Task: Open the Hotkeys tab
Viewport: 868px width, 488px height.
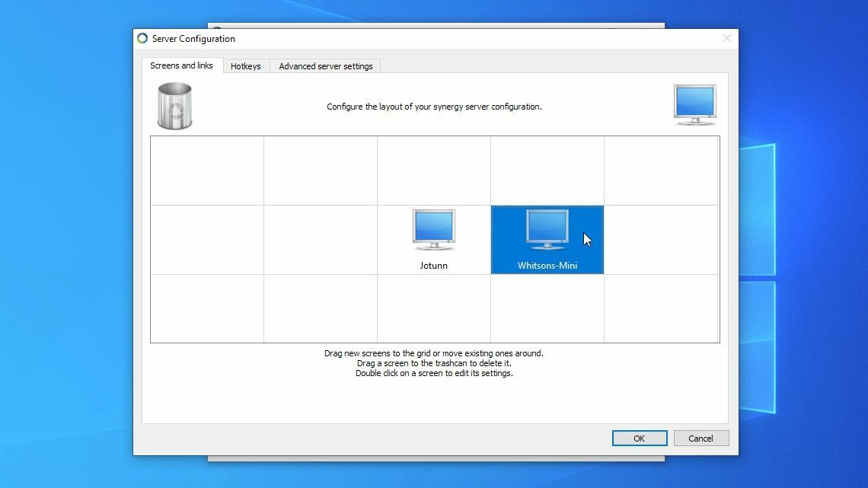Action: [x=245, y=66]
